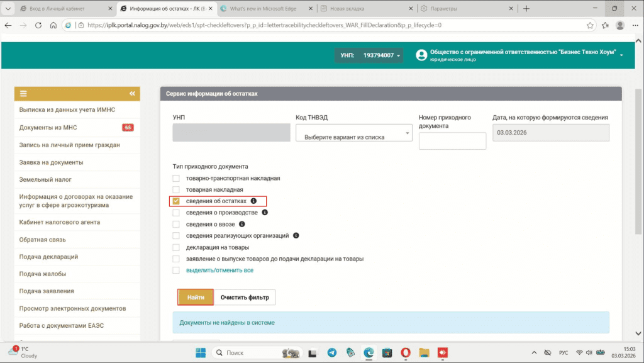
Task: Open Земельный налог sidebar item
Action: click(x=77, y=179)
